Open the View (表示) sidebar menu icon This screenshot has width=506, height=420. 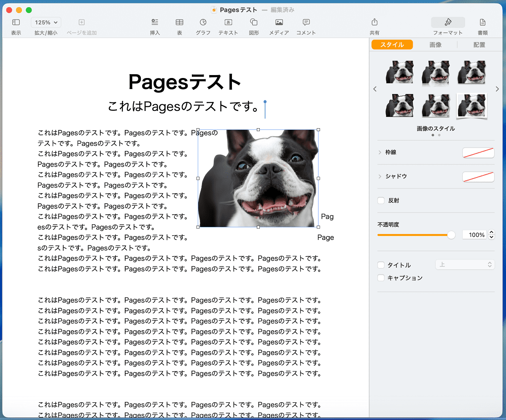point(16,22)
